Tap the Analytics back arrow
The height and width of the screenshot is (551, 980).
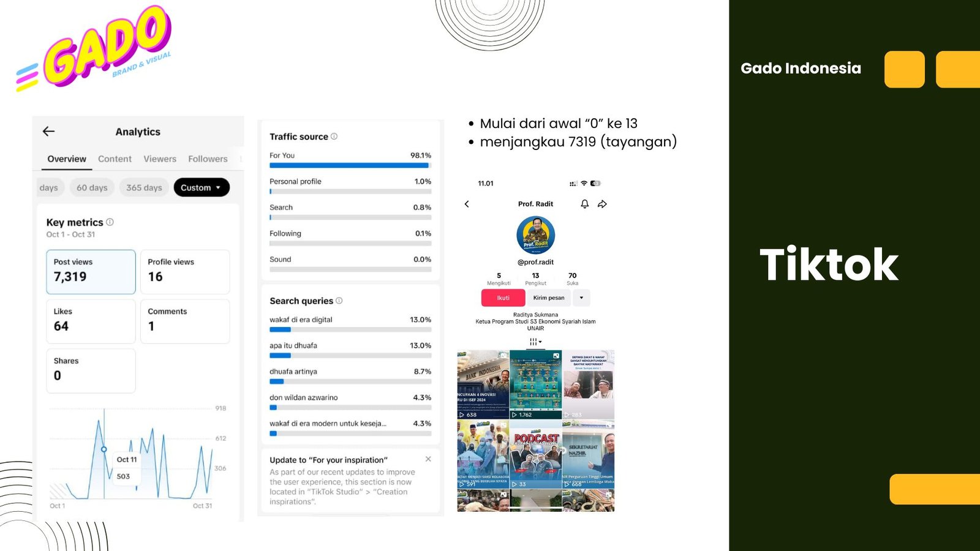point(49,132)
